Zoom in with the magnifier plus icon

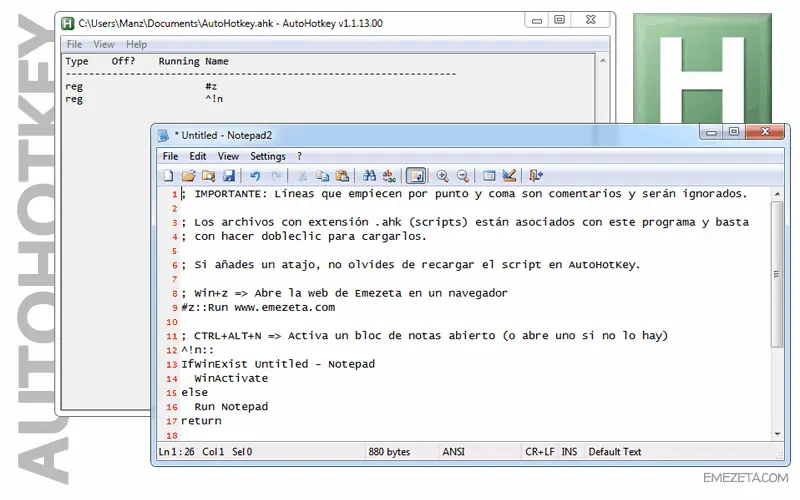(x=442, y=176)
